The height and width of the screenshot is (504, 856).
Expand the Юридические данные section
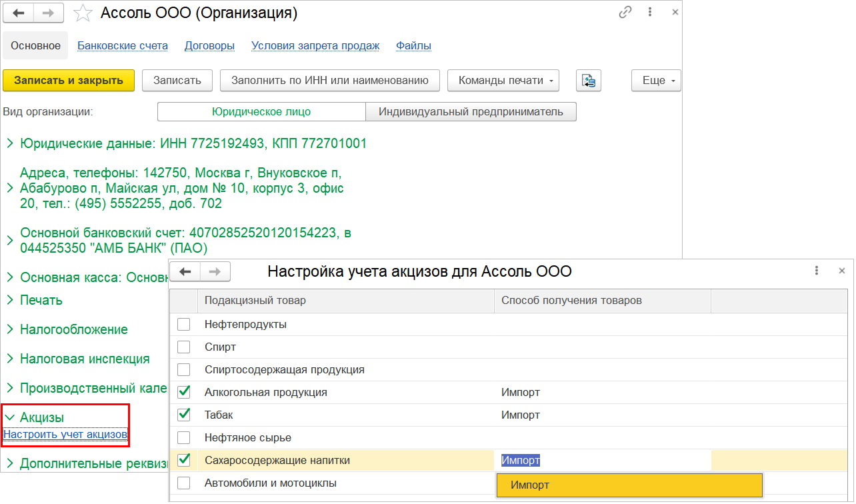tap(10, 144)
